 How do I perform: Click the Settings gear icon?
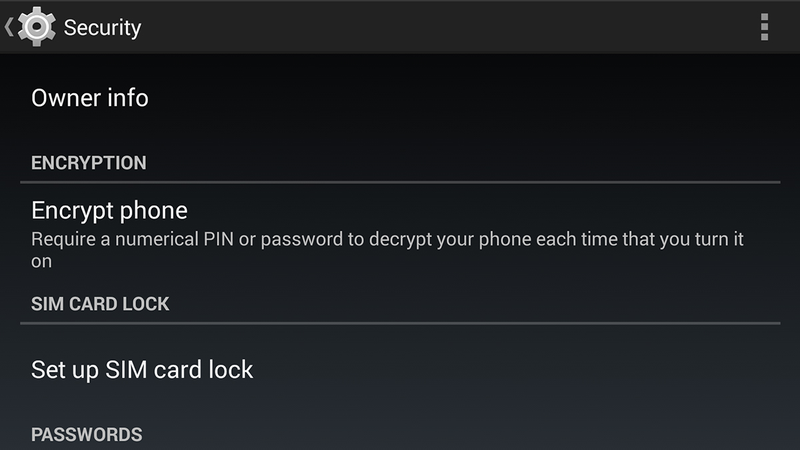[36, 27]
